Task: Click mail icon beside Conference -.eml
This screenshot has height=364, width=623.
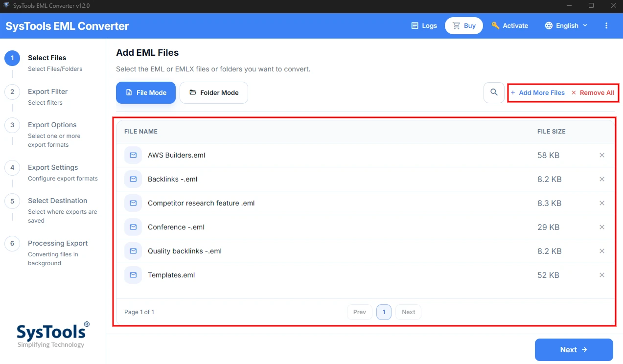Action: pos(133,227)
